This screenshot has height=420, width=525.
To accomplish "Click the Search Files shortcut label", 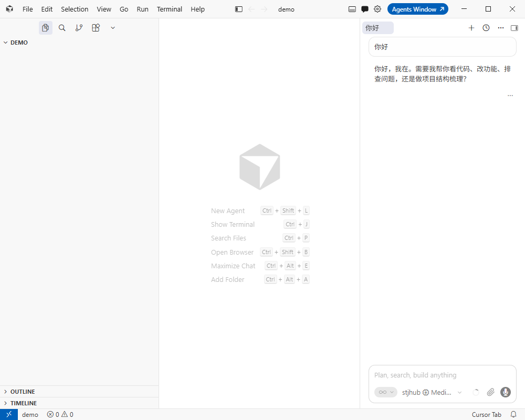I will [228, 238].
